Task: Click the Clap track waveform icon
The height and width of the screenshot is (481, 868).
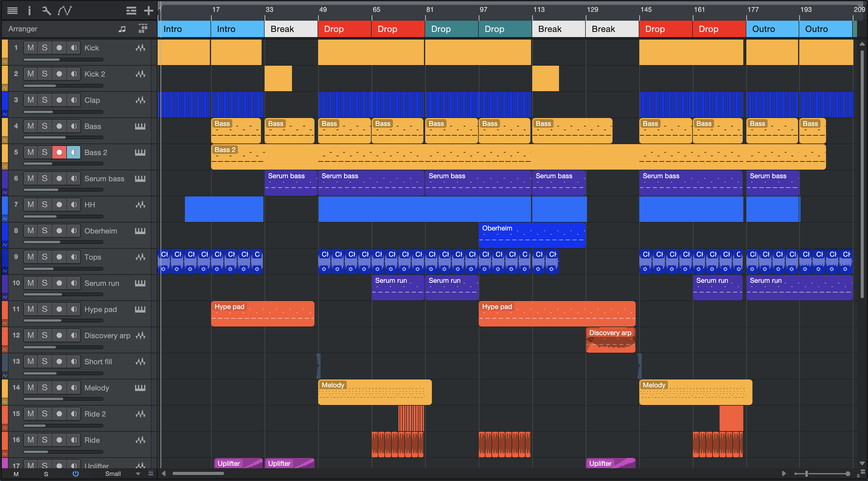Action: (x=141, y=100)
